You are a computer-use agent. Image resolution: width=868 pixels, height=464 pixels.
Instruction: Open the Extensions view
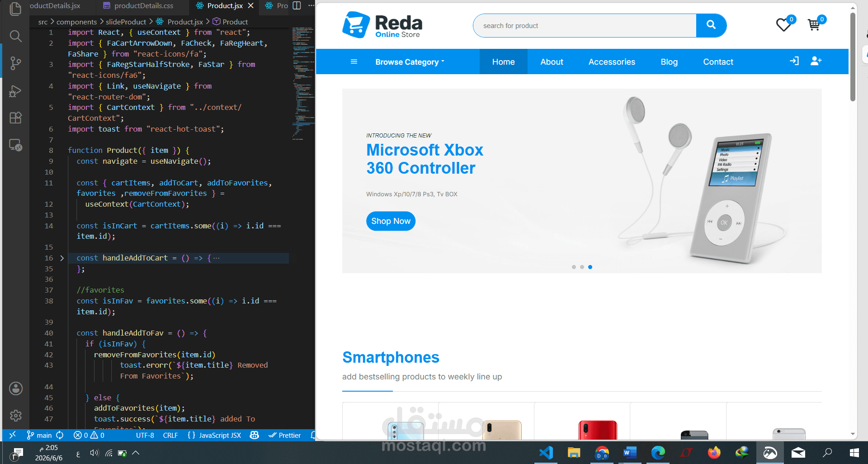[15, 118]
